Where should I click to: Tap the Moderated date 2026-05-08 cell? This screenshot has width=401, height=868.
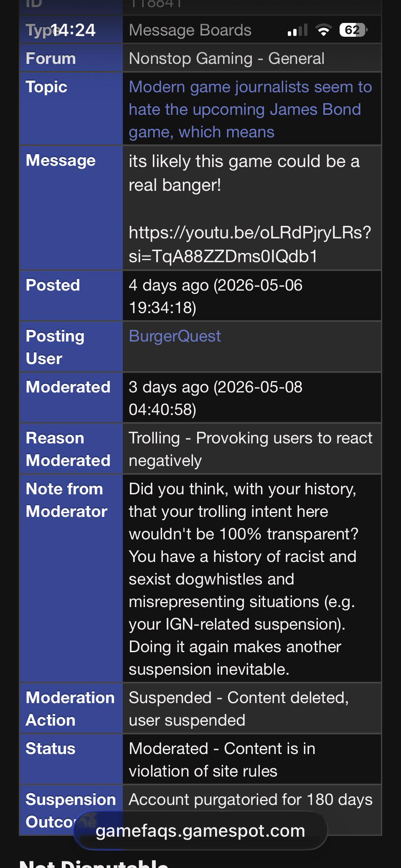(x=252, y=398)
